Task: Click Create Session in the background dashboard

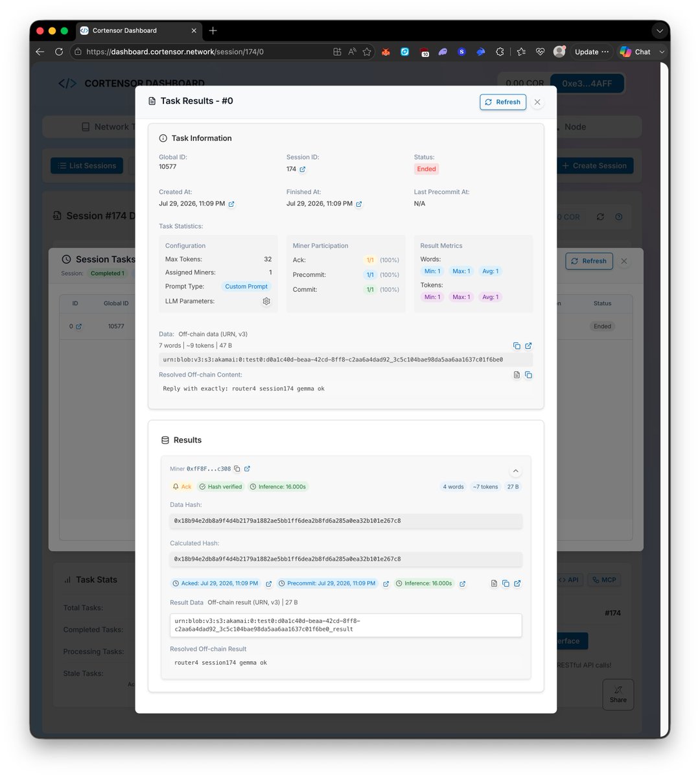Action: click(594, 166)
